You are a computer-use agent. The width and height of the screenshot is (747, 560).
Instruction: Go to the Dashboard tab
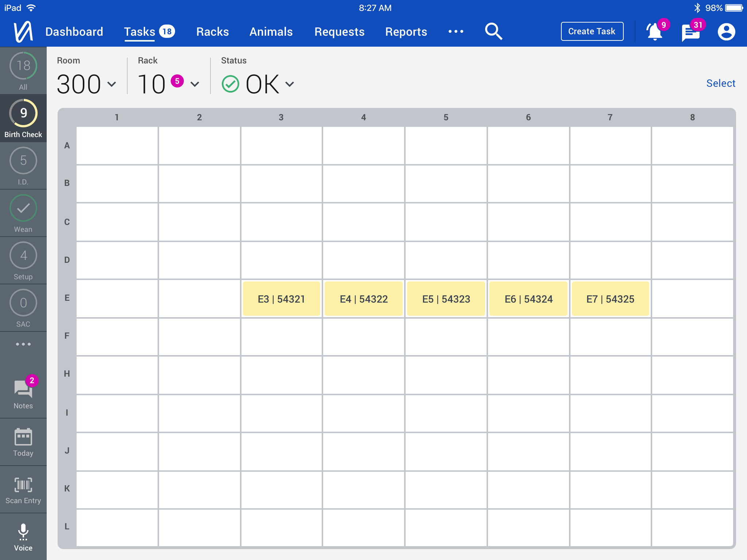[x=74, y=32]
